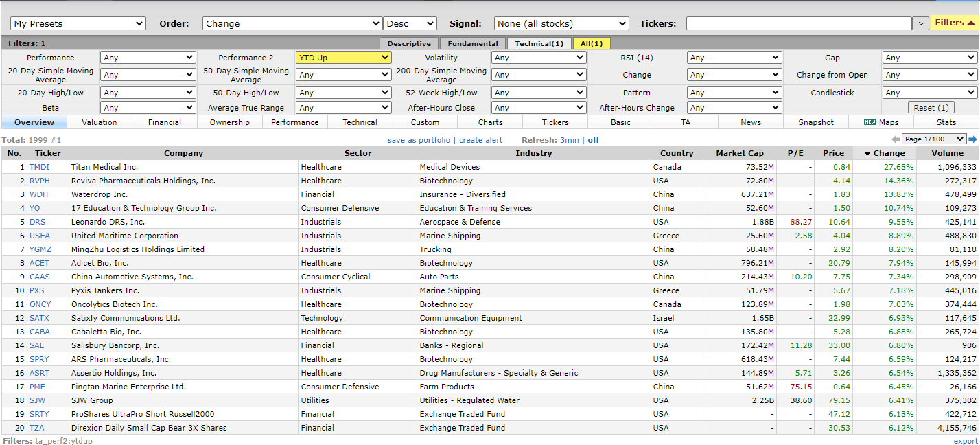The width and height of the screenshot is (980, 445).
Task: Sort by the Market Cap column header
Action: [x=739, y=153]
